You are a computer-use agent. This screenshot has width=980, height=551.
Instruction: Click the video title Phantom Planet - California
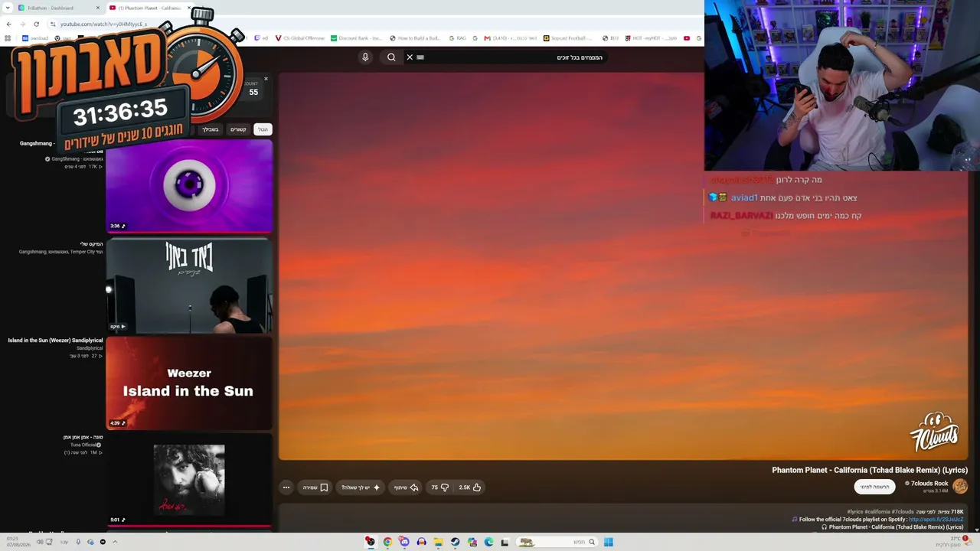pos(870,470)
